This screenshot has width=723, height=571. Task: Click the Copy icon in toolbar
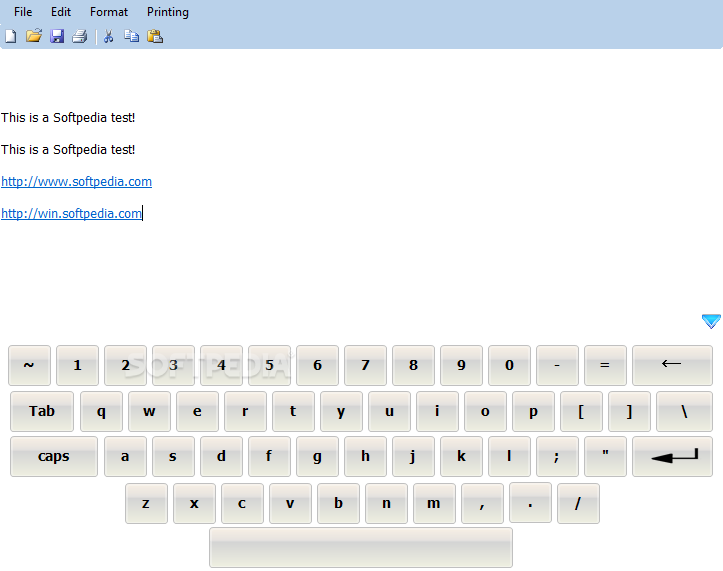tap(131, 36)
